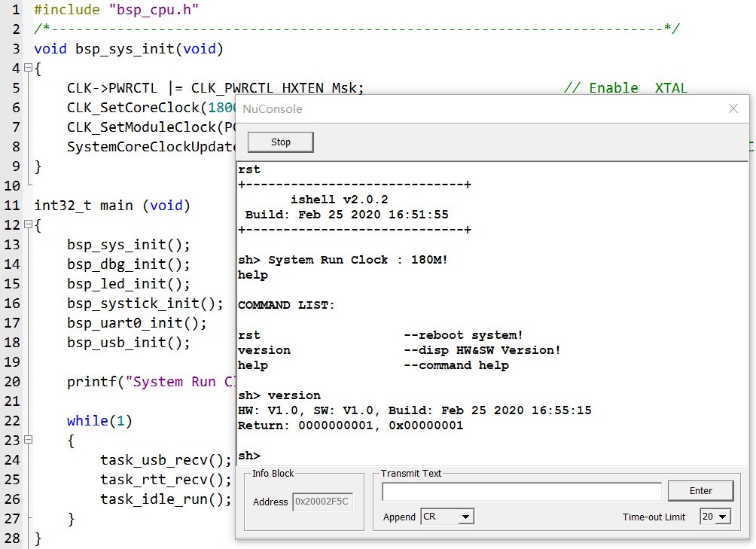Click the 'bsp_usb_init();' line
The width and height of the screenshot is (756, 549).
click(x=128, y=343)
